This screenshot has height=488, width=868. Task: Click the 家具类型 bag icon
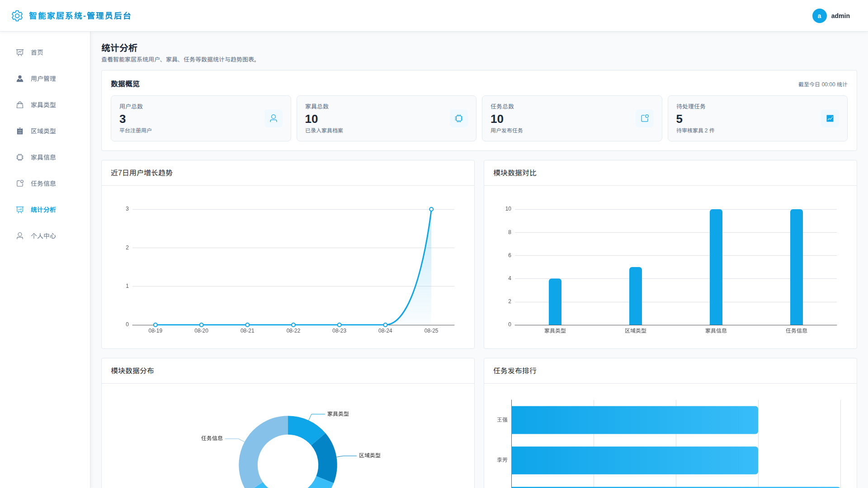20,105
